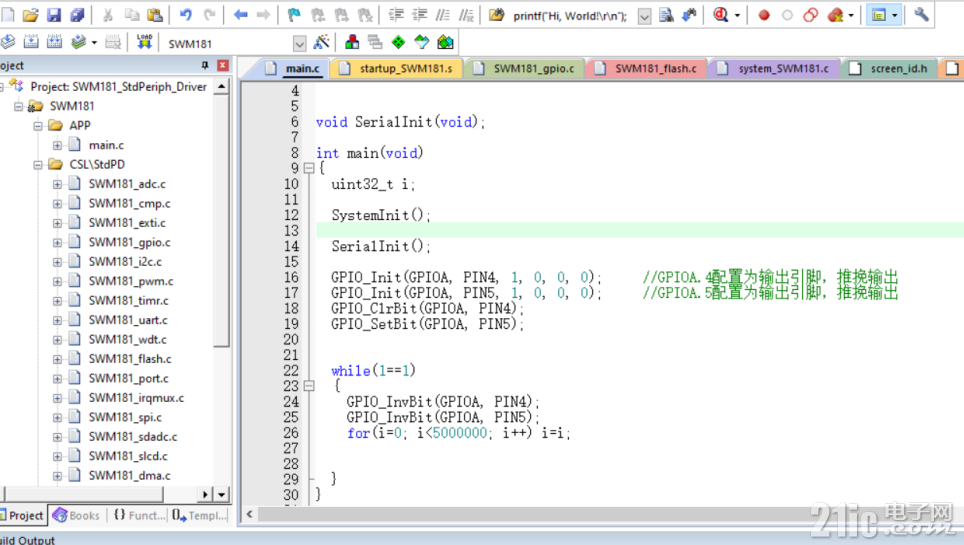Collapse the CSL\StdPD folder

[x=38, y=165]
